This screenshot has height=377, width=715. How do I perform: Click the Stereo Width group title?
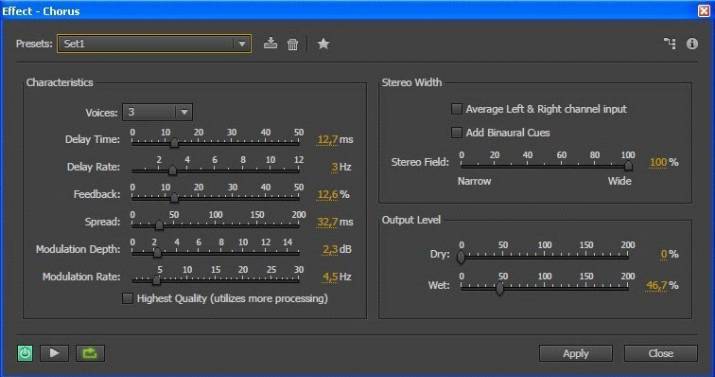pyautogui.click(x=412, y=83)
